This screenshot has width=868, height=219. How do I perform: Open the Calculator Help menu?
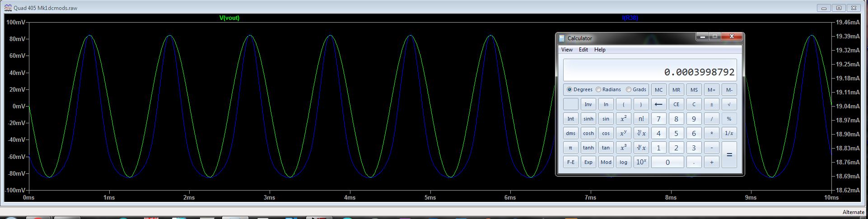pyautogui.click(x=600, y=50)
